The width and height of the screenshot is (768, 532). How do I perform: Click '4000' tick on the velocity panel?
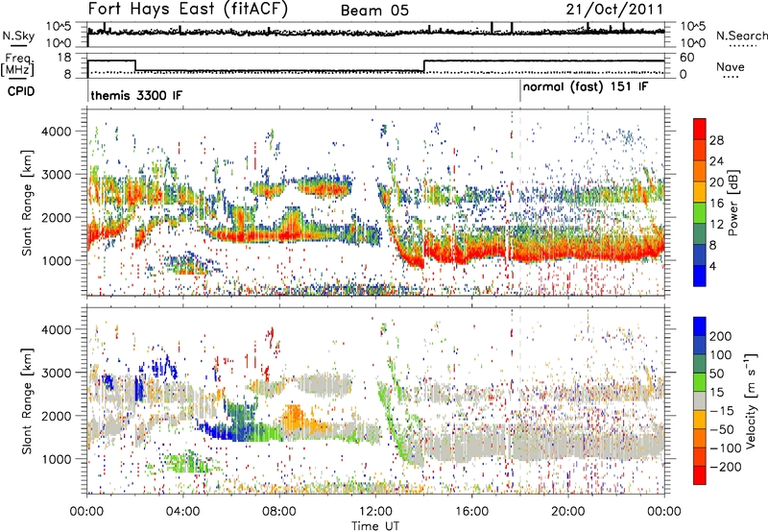[x=56, y=329]
